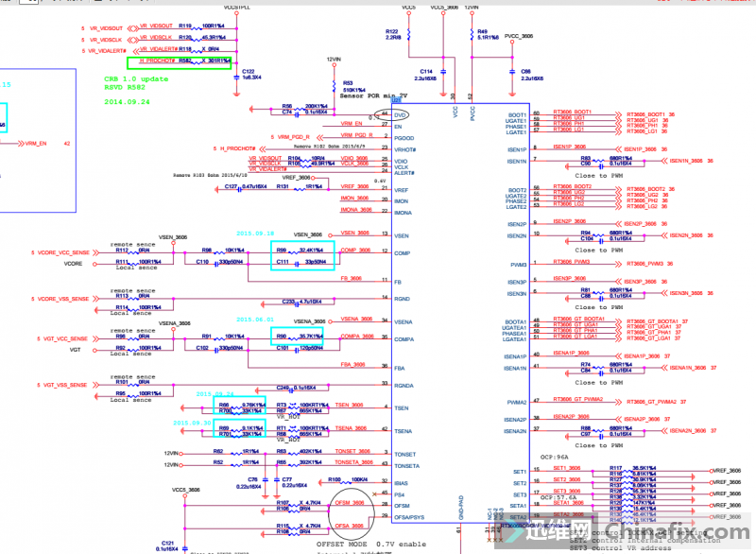This screenshot has width=756, height=554.
Task: Select the R49 5.1R1%6 resistor label
Action: click(488, 34)
